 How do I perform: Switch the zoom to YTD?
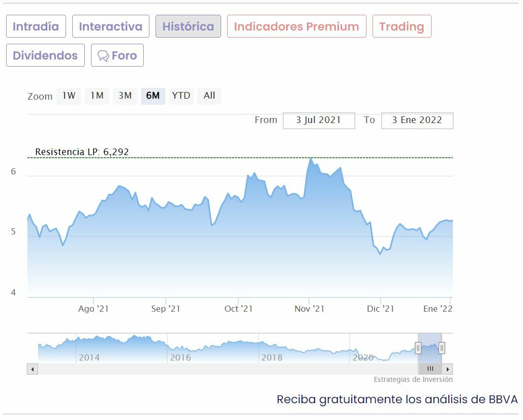181,96
